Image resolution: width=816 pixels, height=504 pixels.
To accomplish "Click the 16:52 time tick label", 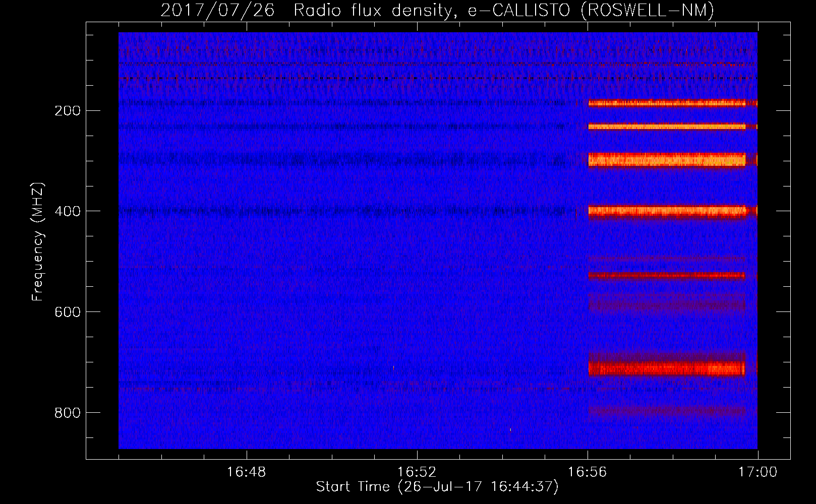I will click(417, 472).
